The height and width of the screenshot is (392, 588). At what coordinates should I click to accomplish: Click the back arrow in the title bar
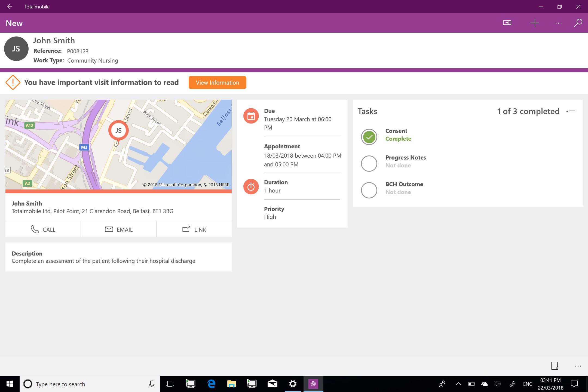10,7
